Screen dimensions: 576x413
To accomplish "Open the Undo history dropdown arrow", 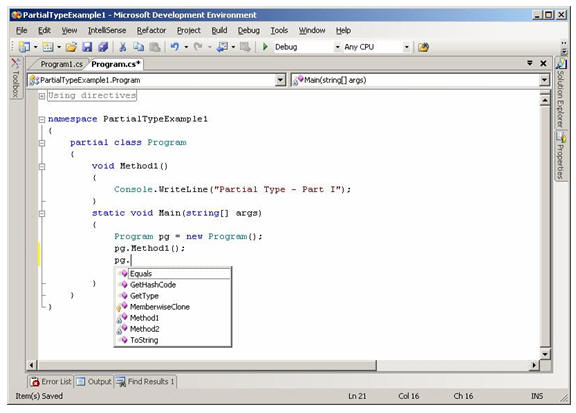I will [186, 47].
